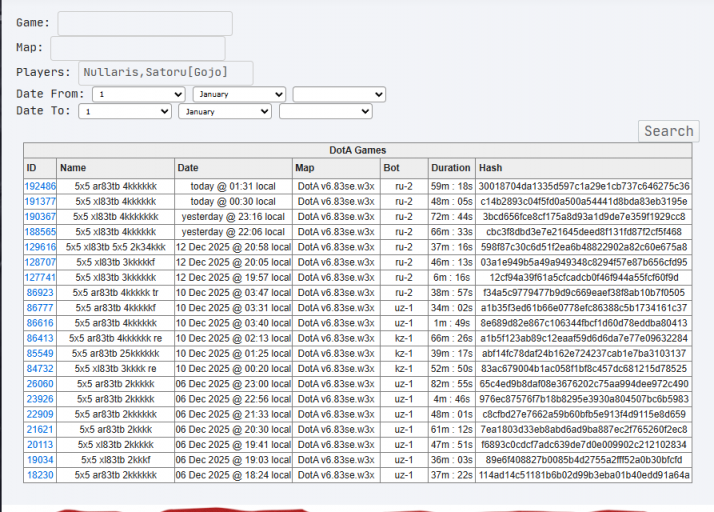
Task: Select date 'today @ 01:31 local'
Action: 233,186
